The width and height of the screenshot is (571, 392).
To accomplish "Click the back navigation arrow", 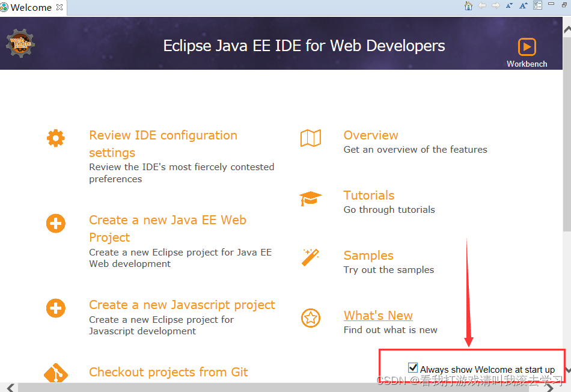I will click(x=481, y=5).
